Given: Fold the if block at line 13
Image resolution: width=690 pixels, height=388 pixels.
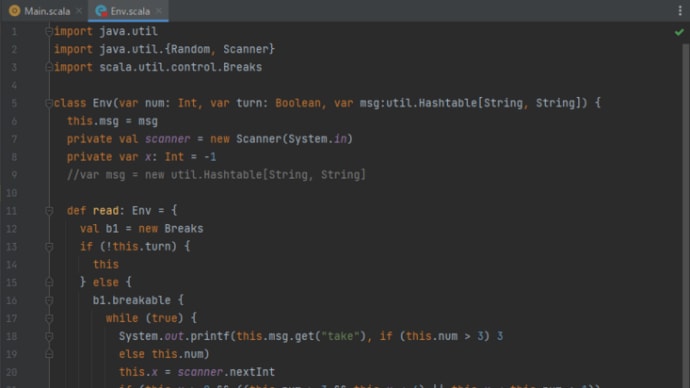Looking at the screenshot, I should tap(49, 246).
